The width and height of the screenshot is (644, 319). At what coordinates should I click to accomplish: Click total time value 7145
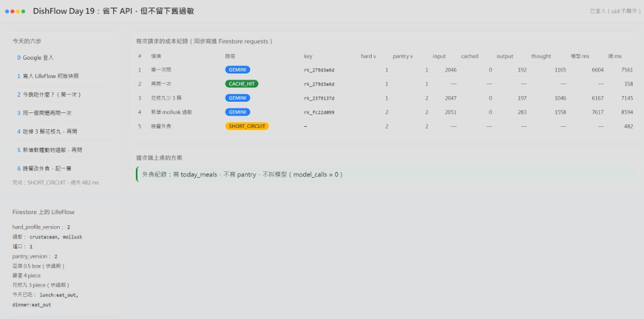pyautogui.click(x=627, y=98)
